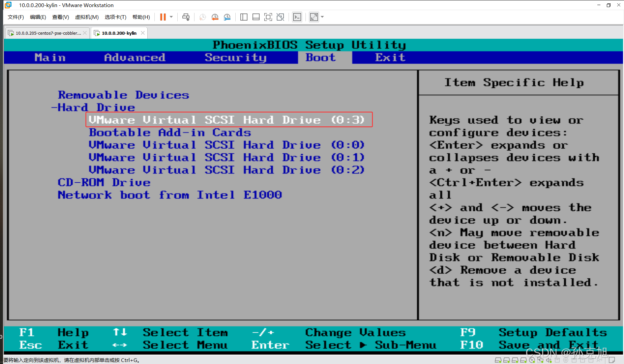Restore down the VMware Workstation window
This screenshot has height=364, width=624.
(x=608, y=5)
